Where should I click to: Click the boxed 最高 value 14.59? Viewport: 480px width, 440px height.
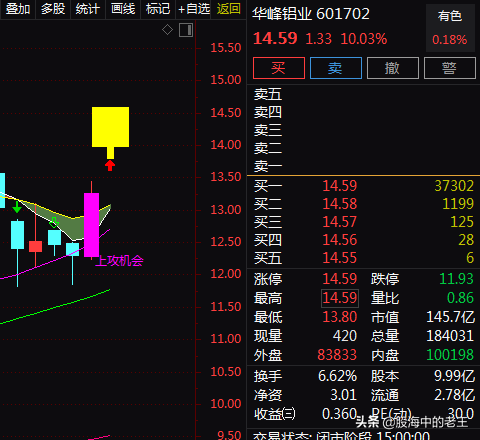click(x=340, y=298)
